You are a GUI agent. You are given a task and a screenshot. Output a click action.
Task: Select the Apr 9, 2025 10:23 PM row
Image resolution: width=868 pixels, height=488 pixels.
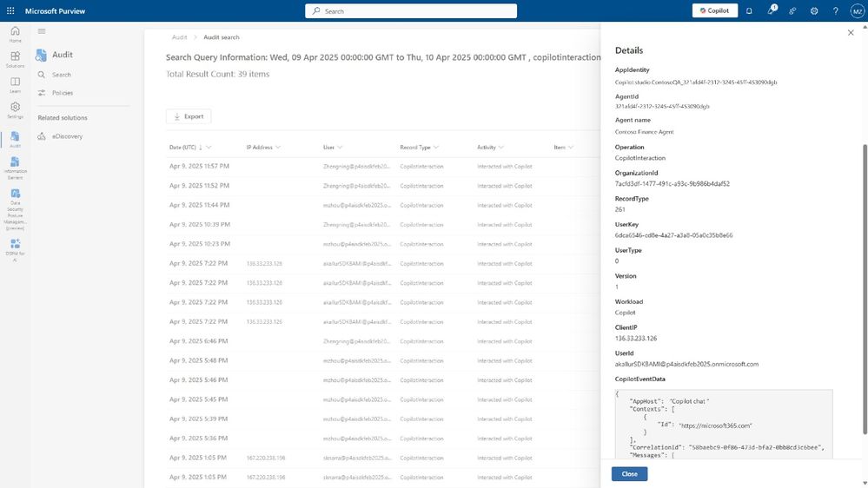point(383,244)
